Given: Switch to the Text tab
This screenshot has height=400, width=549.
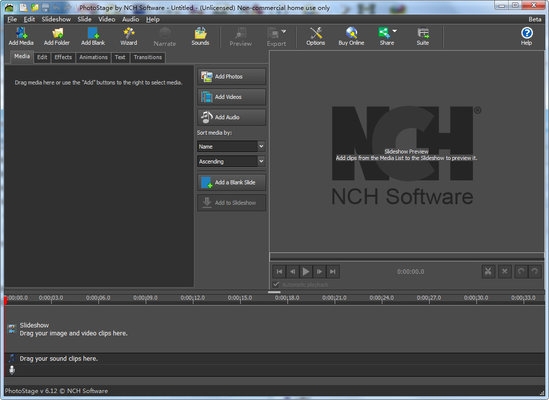Looking at the screenshot, I should click(120, 57).
